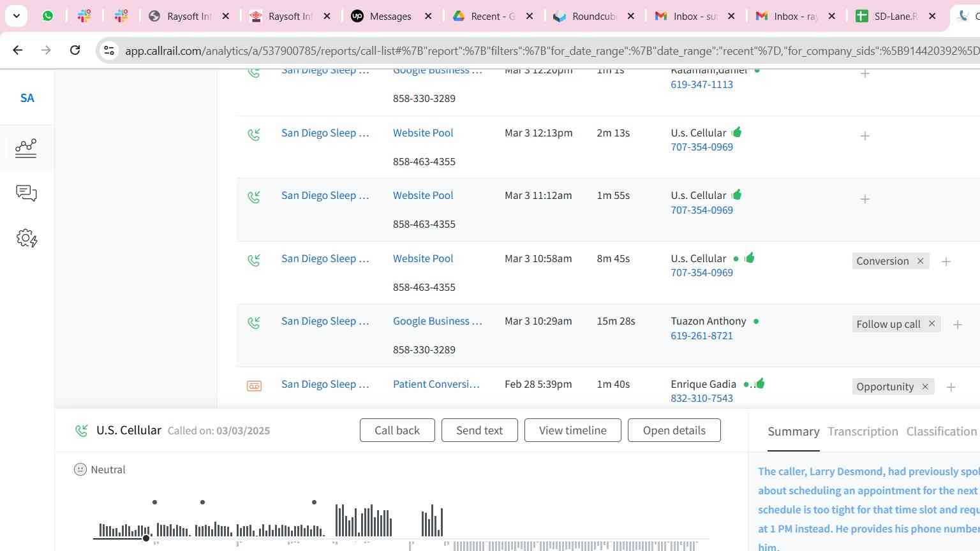Reload the current page

[75, 50]
